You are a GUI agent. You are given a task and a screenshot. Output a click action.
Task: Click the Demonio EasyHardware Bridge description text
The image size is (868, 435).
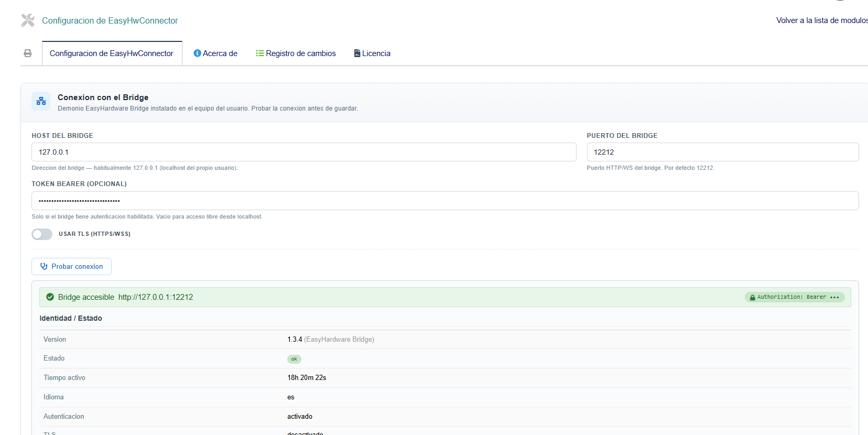click(208, 108)
